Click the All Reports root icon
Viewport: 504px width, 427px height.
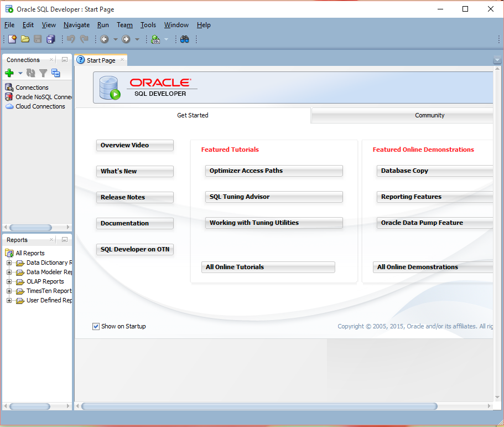(x=9, y=253)
